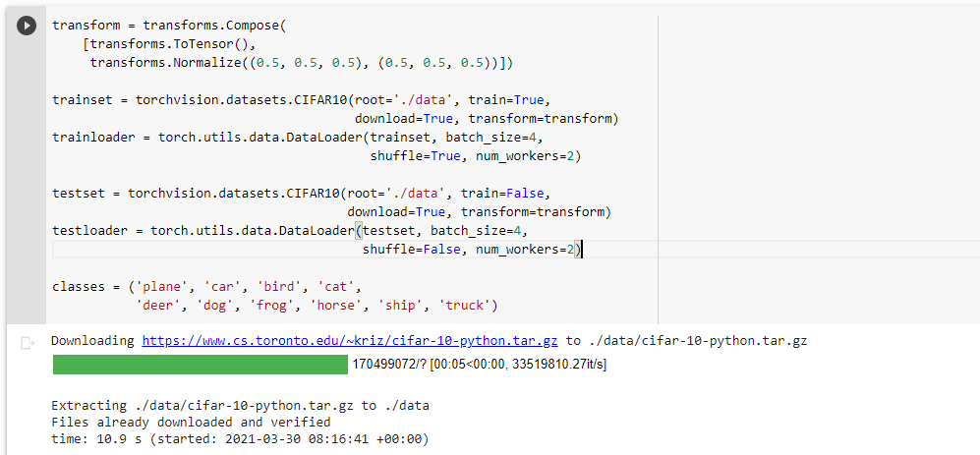Open the cifar-10-python.tar.gz download link
Viewport: 980px width, 455px height.
point(349,341)
